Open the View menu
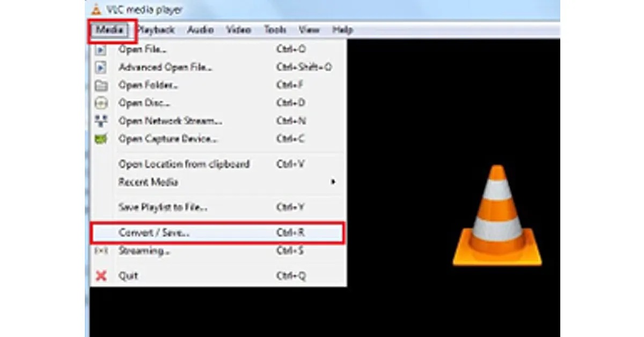 [x=309, y=30]
